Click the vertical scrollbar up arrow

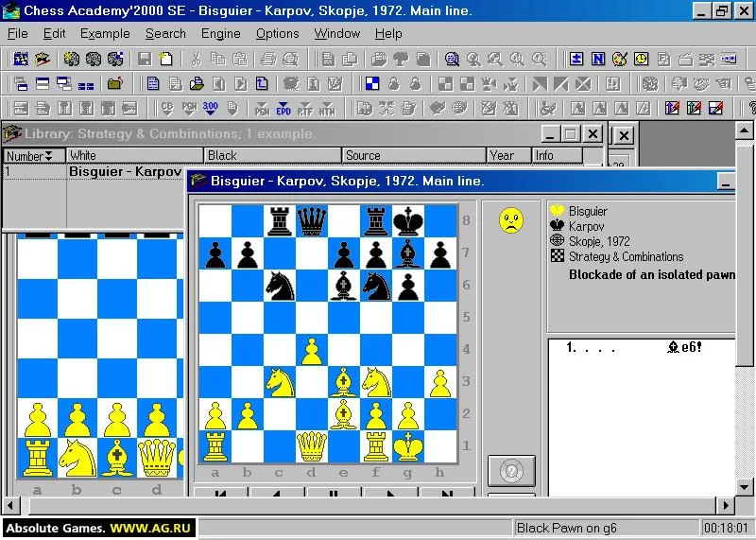click(x=744, y=131)
